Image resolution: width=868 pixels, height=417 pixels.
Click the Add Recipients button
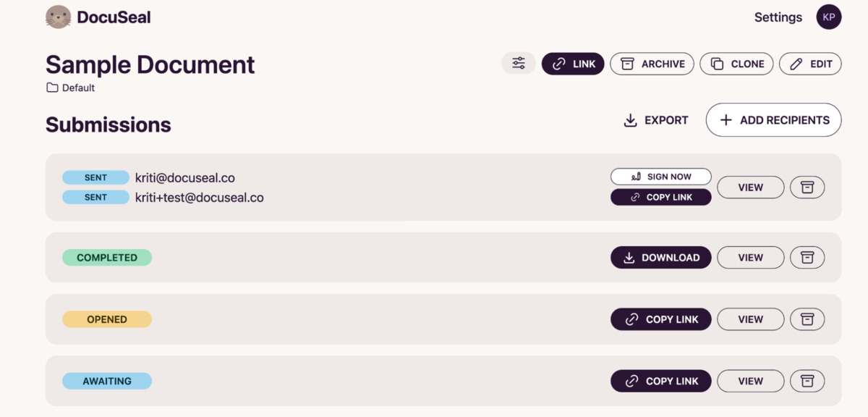pos(774,120)
